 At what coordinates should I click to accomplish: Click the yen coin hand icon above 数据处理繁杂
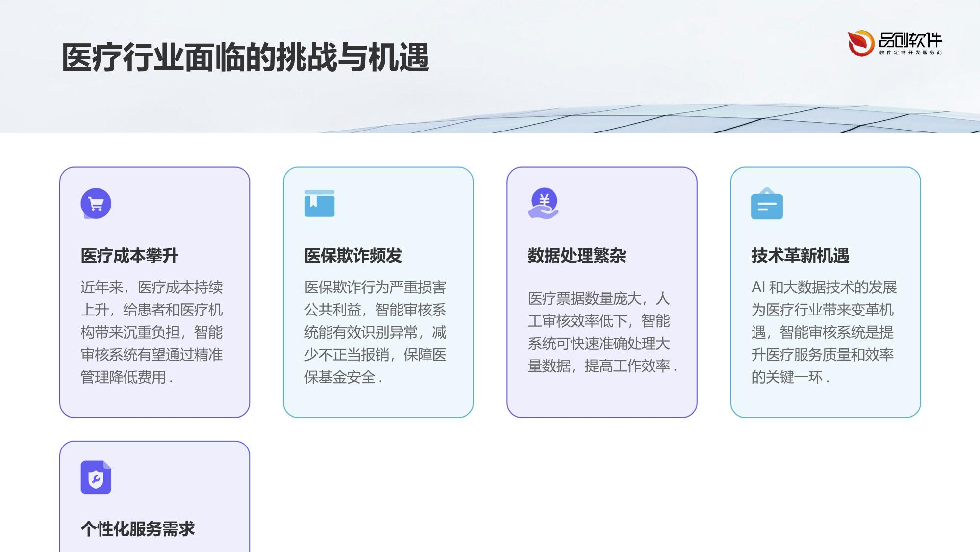click(543, 203)
